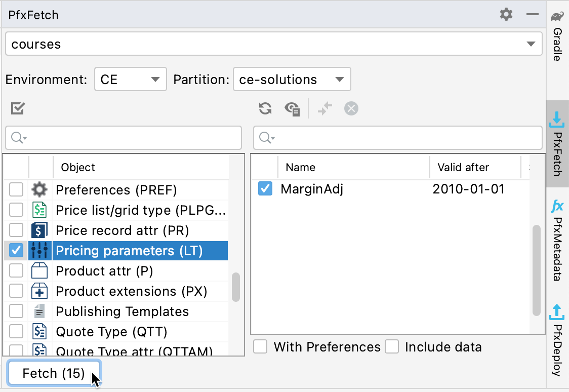Uncheck the Pricing parameters (LT) checkbox
Screen dimensions: 569x392
pyautogui.click(x=16, y=250)
